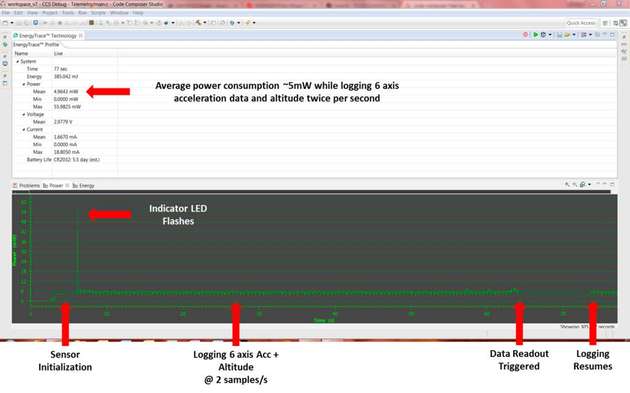This screenshot has width=630, height=393.
Task: Open the graph panel zoom dropdown arrow
Action: tap(589, 184)
